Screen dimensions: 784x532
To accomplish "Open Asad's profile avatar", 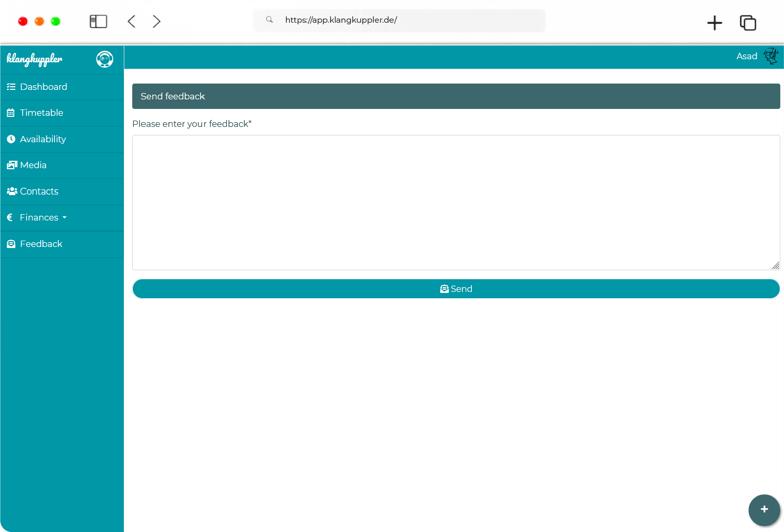I will click(x=771, y=56).
